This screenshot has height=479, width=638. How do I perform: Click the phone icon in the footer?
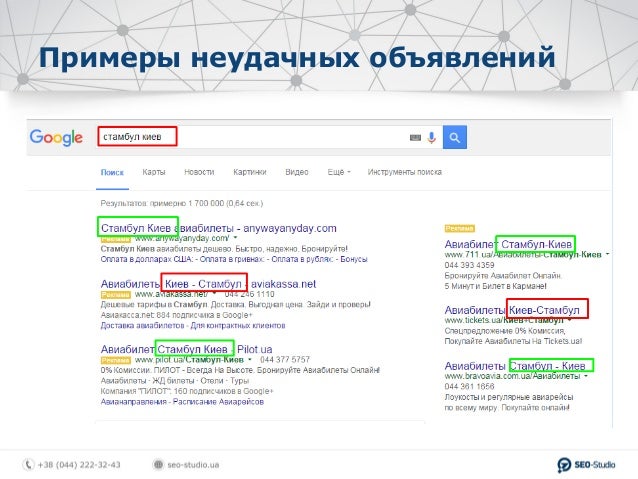pyautogui.click(x=28, y=464)
